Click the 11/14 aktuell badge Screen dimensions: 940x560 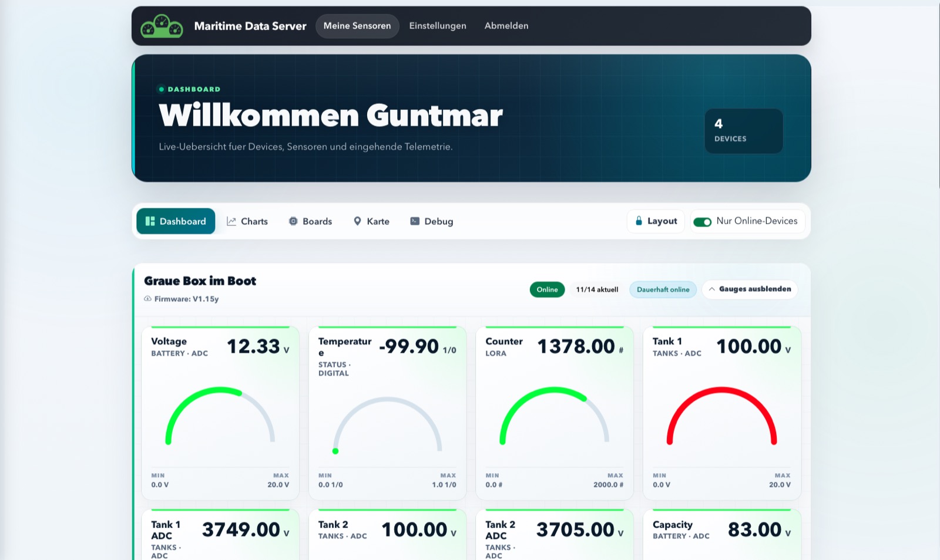597,289
